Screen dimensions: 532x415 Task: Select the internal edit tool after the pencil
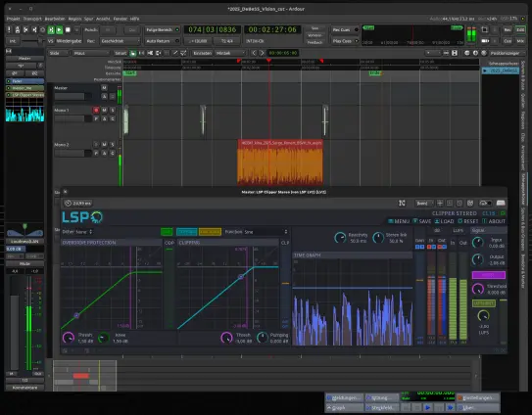[183, 53]
